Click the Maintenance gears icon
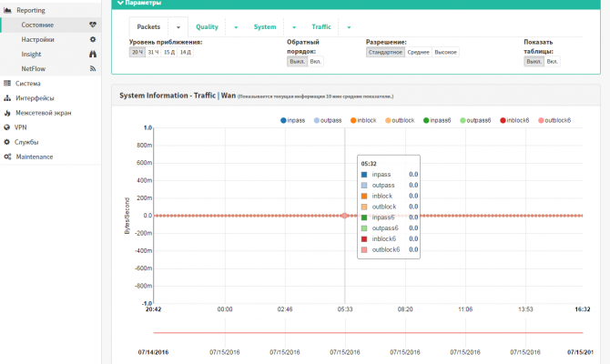This screenshot has width=610, height=364. [7, 157]
